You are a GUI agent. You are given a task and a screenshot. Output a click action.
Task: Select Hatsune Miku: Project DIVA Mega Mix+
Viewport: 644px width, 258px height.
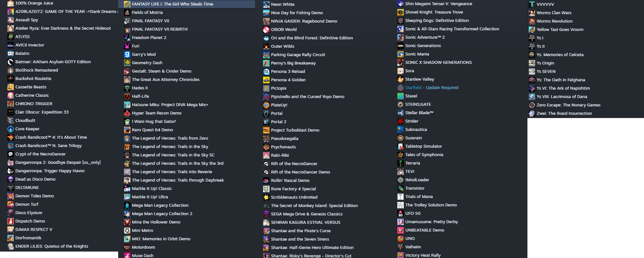point(170,105)
